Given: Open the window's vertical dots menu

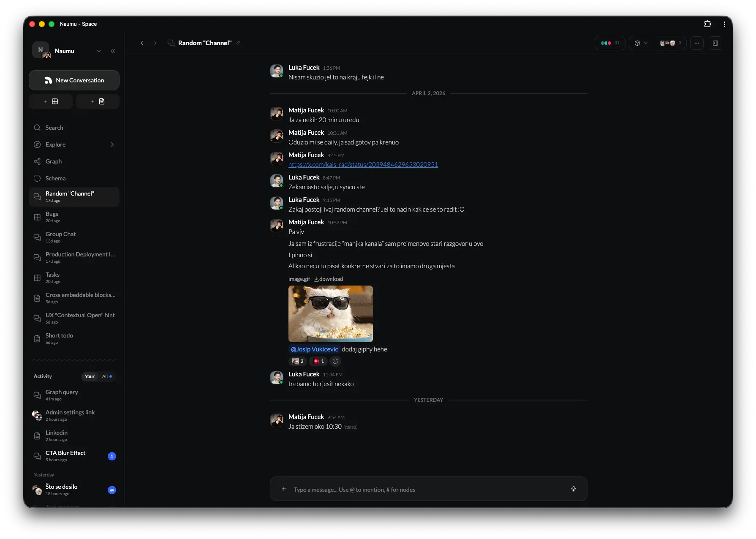Looking at the screenshot, I should pyautogui.click(x=724, y=24).
